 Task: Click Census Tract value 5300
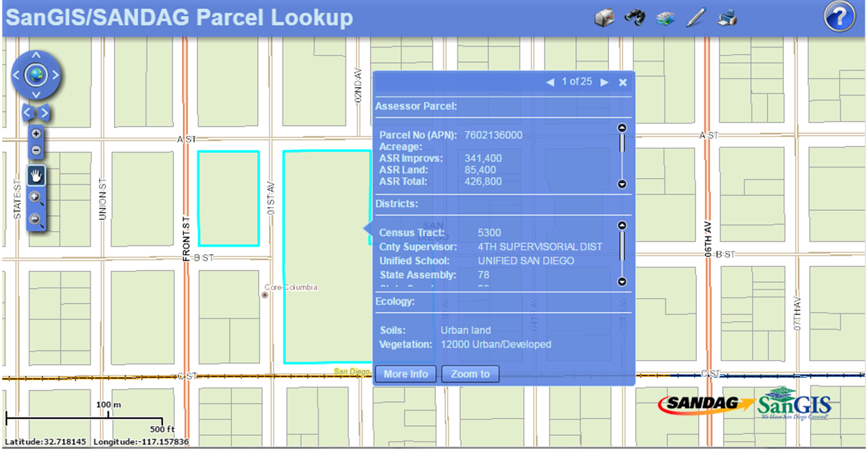[489, 233]
